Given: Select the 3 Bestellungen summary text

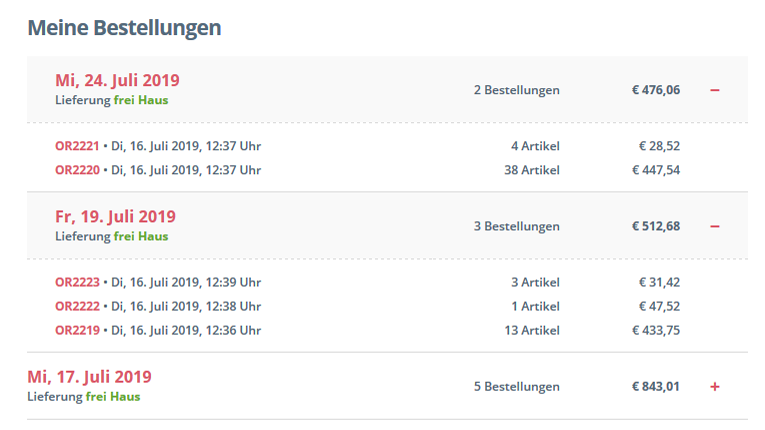Looking at the screenshot, I should (x=517, y=226).
